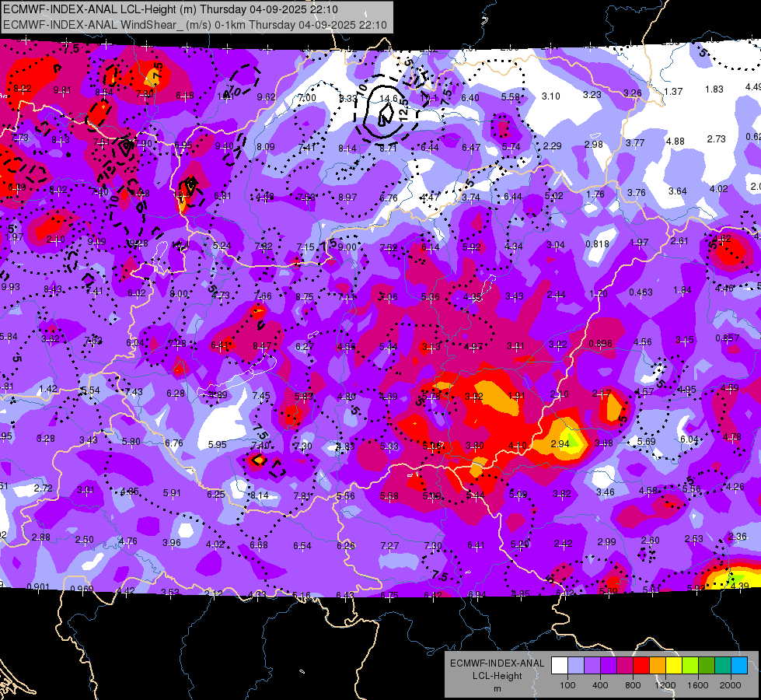Click the 6.54 grid value
761x700 pixels.
point(302,546)
